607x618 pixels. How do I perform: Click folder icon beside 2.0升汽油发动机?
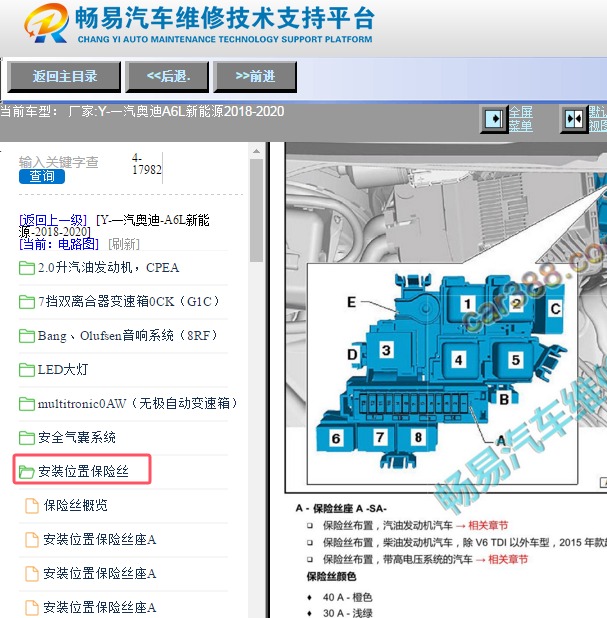coord(27,268)
